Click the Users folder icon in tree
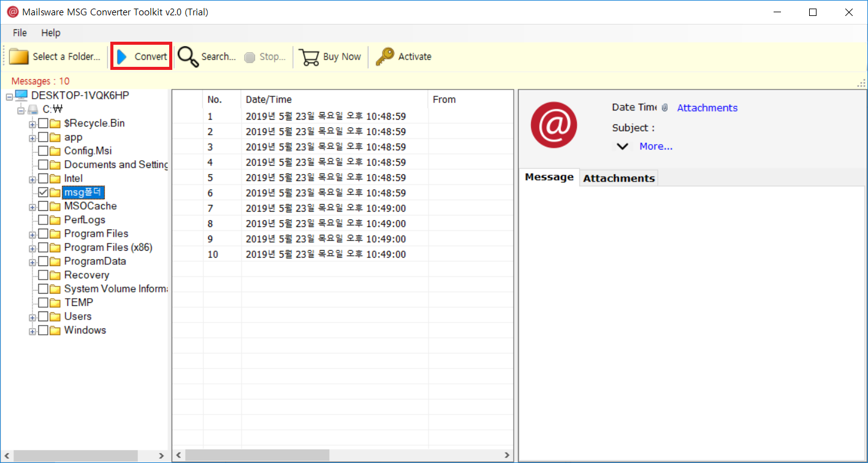 tap(55, 316)
